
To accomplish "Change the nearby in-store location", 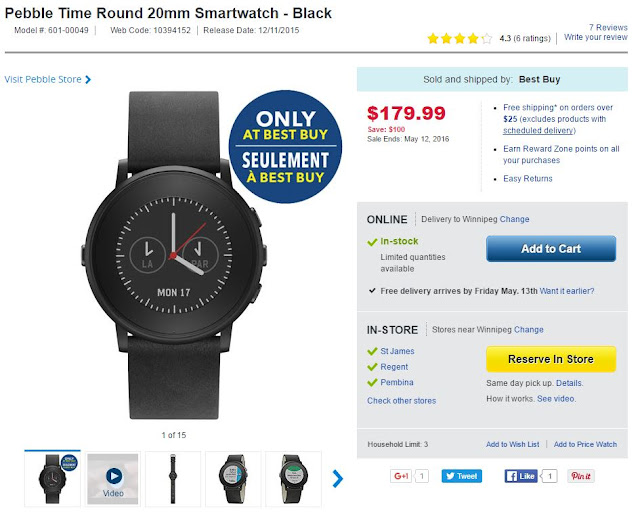I will tap(529, 329).
